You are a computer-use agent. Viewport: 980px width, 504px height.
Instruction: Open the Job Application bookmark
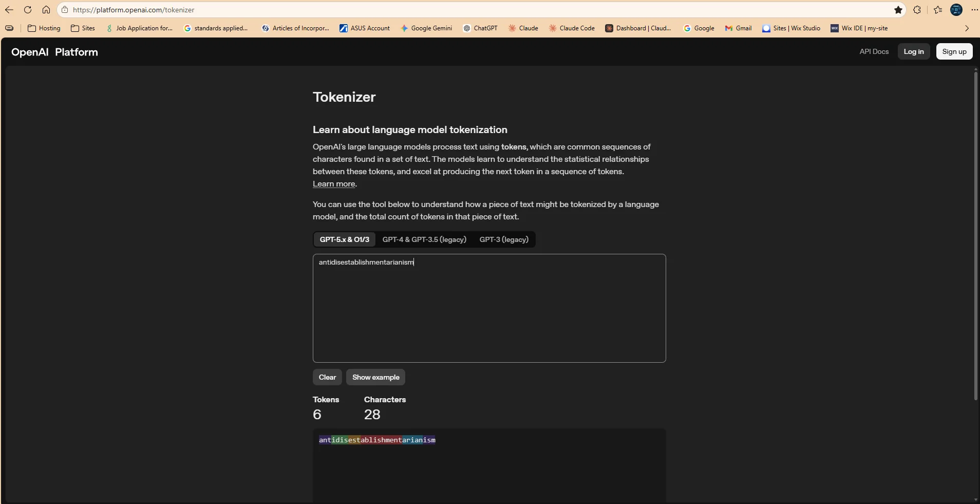(139, 28)
